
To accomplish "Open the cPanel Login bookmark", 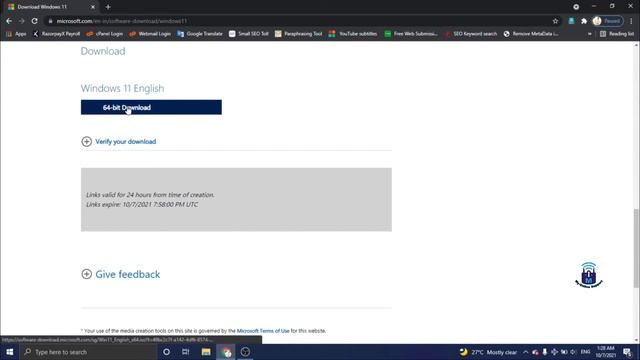I will tap(104, 34).
